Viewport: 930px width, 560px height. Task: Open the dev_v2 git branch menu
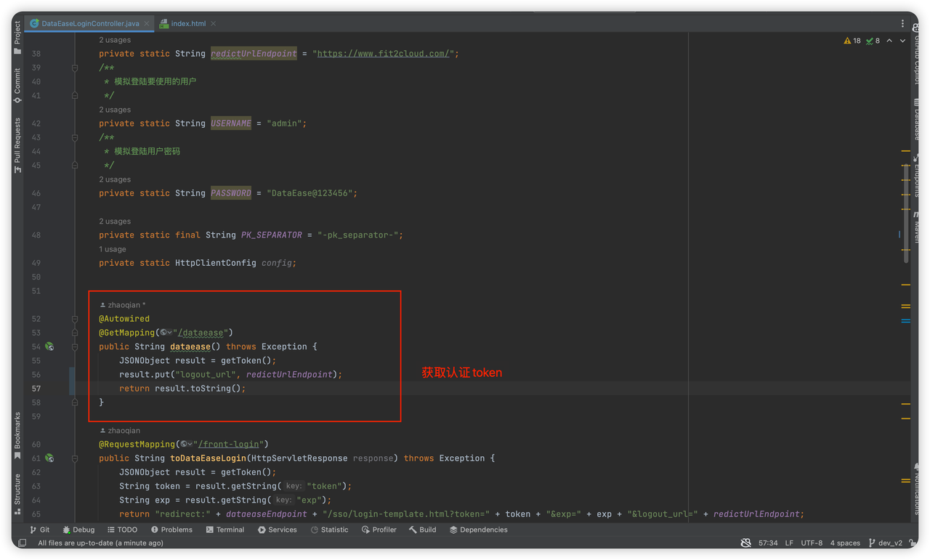(x=886, y=543)
